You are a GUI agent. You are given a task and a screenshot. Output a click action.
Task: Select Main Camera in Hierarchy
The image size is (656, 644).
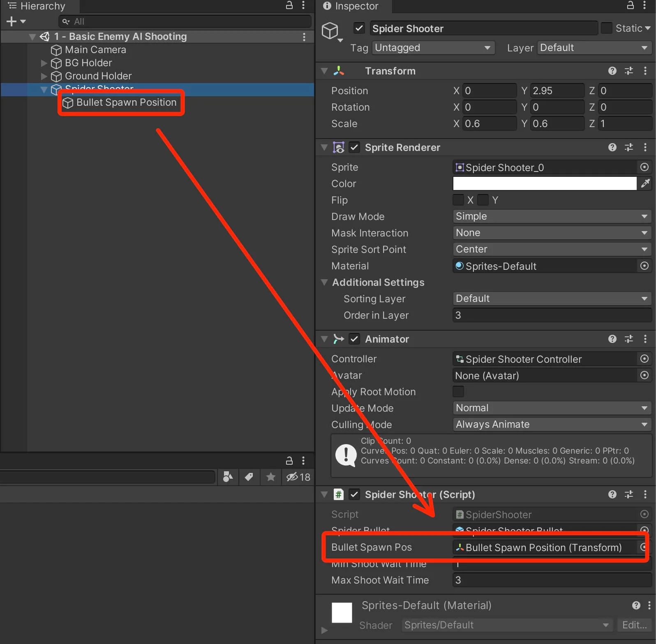pyautogui.click(x=95, y=50)
